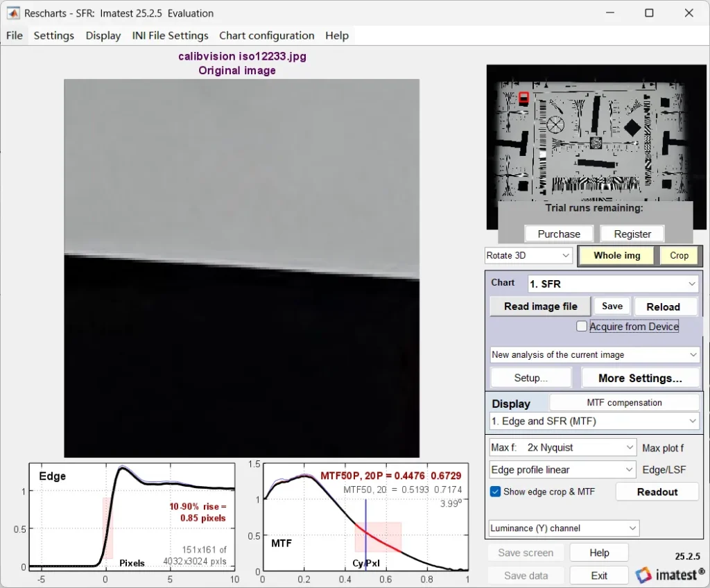This screenshot has width=710, height=588.
Task: Click the 3.99° angle readout
Action: click(x=451, y=503)
